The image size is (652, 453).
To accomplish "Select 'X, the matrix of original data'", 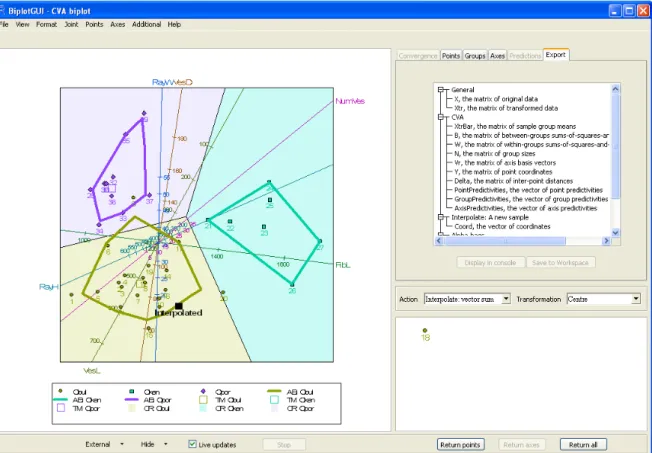I will coord(496,99).
